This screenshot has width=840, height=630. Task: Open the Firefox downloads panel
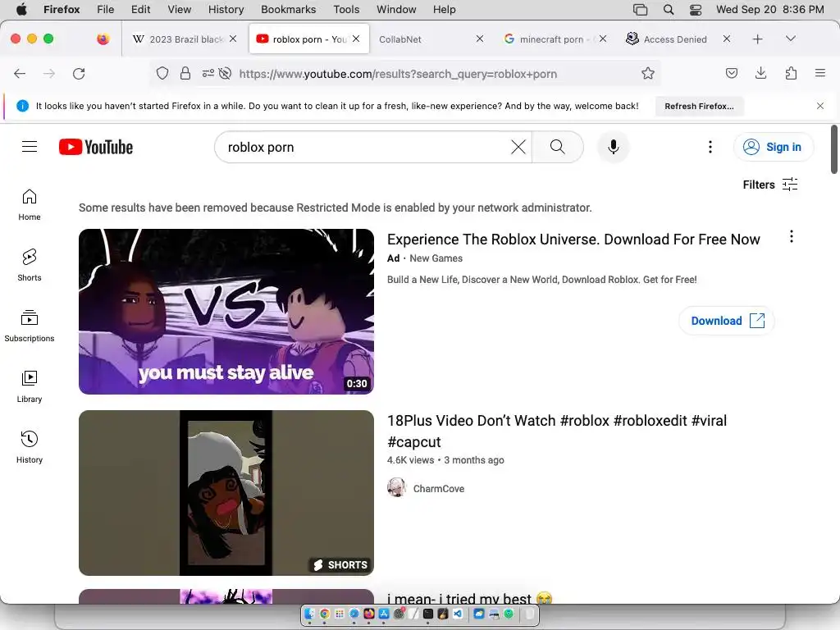pos(760,73)
